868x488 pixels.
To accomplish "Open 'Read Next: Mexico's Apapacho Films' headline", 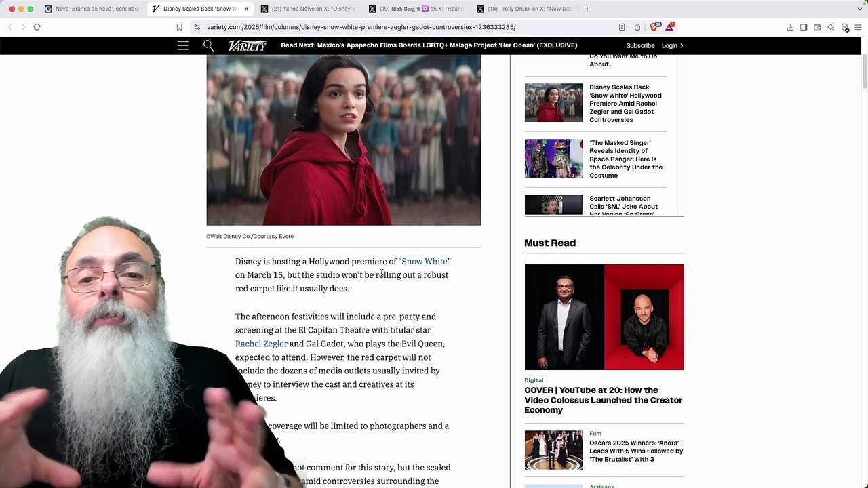I will (429, 45).
